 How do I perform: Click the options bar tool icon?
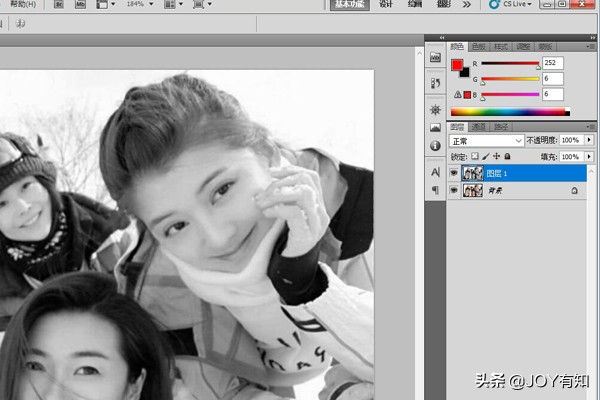[20, 24]
